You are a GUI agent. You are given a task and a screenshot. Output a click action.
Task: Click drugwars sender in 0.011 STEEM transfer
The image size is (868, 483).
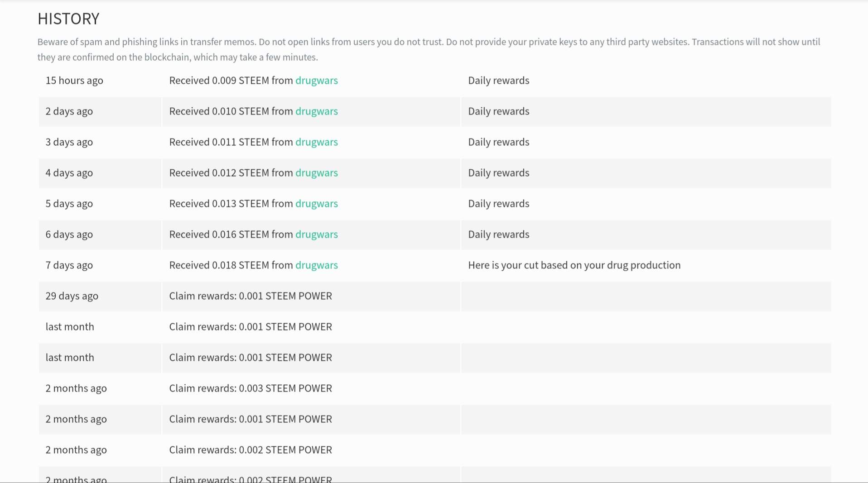[x=316, y=142]
